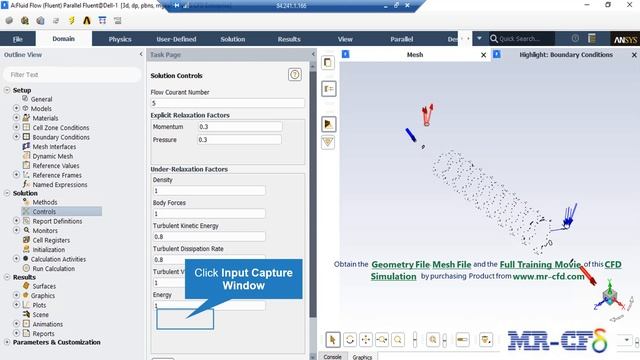Click the black-and-yellow 'A' icon in top toolbar

[x=87, y=20]
